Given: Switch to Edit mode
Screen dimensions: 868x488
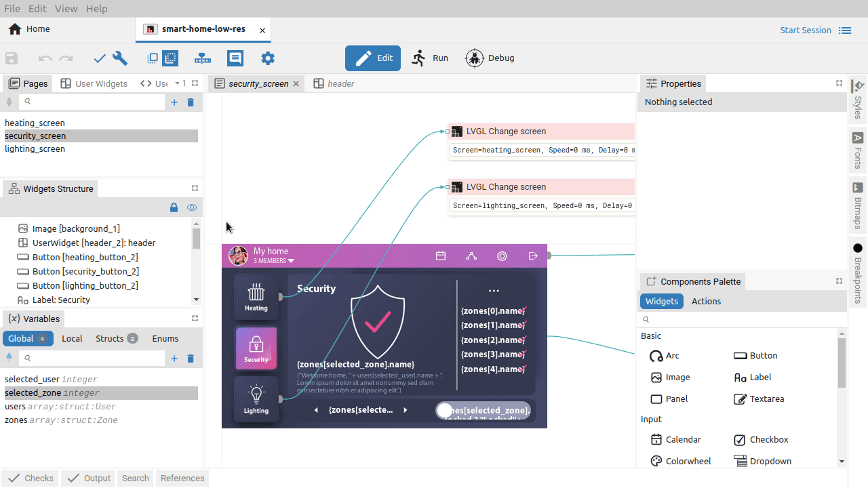Looking at the screenshot, I should [373, 58].
